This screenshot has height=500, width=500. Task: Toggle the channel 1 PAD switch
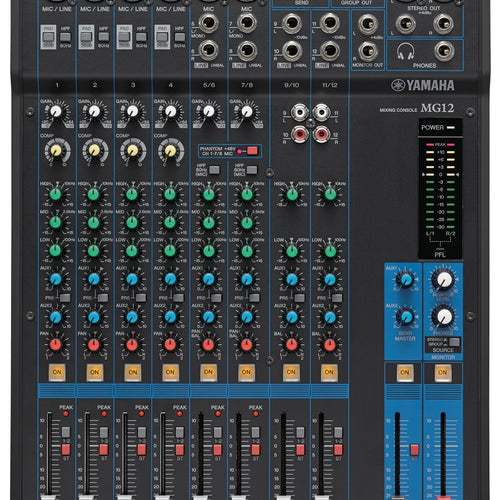48,37
